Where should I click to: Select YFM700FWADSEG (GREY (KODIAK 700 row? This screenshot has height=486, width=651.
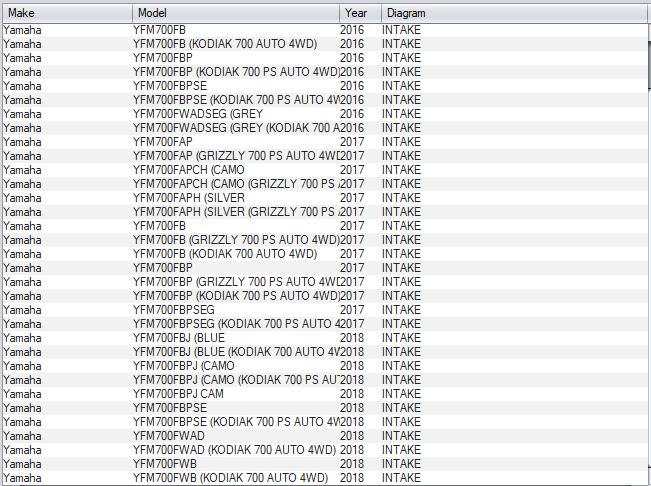click(x=325, y=128)
